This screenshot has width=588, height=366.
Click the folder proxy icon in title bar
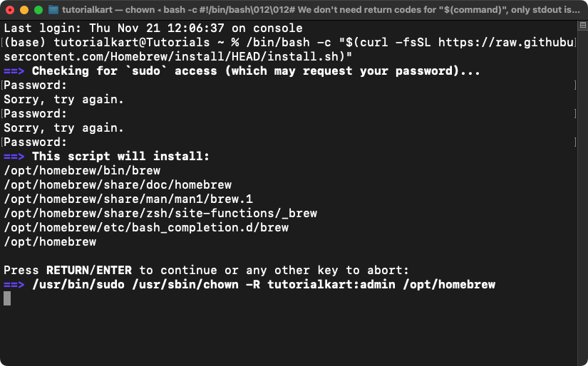(x=53, y=10)
